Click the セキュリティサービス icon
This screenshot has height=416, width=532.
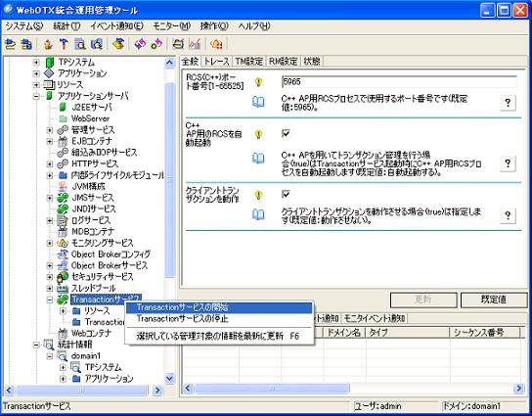[x=63, y=277]
